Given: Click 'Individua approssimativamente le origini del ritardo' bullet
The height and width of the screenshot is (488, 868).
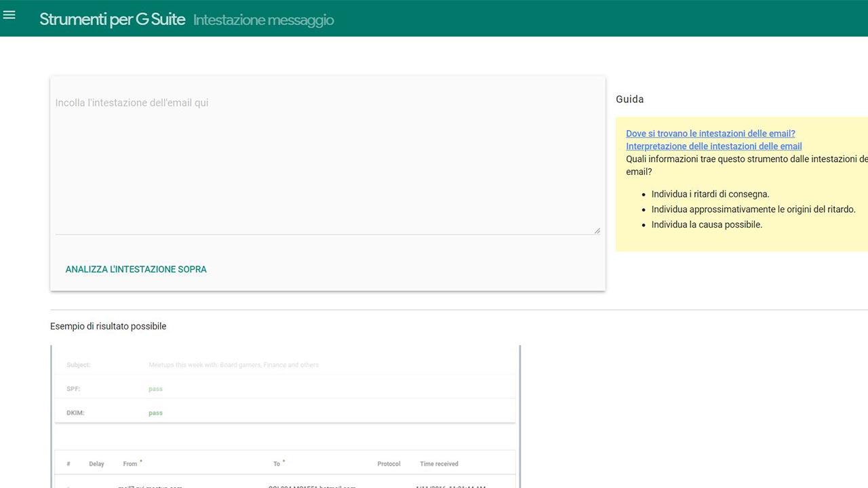Looking at the screenshot, I should (x=753, y=209).
